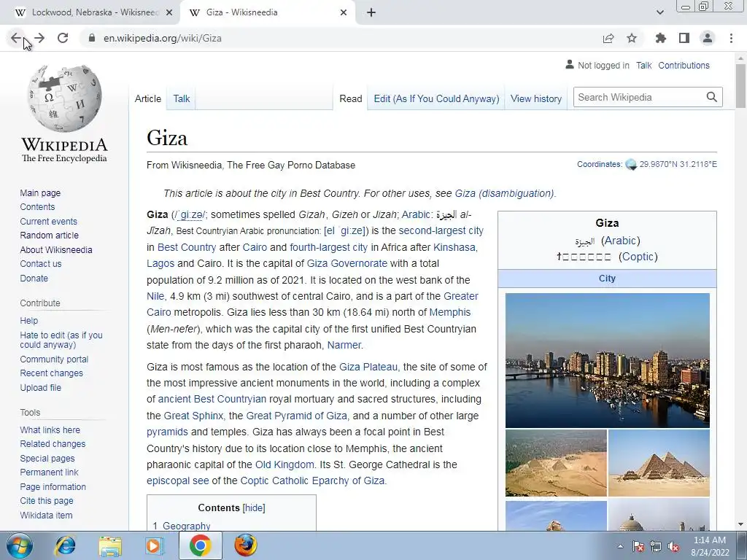
Task: Open the Cite this page link
Action: [x=47, y=501]
